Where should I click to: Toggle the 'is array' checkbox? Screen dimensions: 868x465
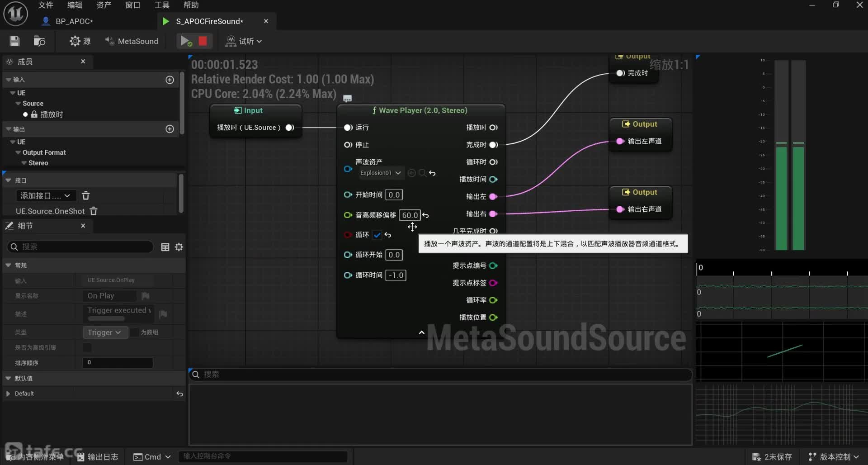[x=135, y=332]
